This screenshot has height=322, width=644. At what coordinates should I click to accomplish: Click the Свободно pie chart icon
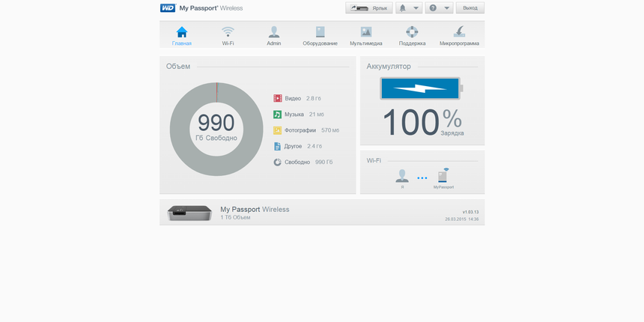coord(278,162)
